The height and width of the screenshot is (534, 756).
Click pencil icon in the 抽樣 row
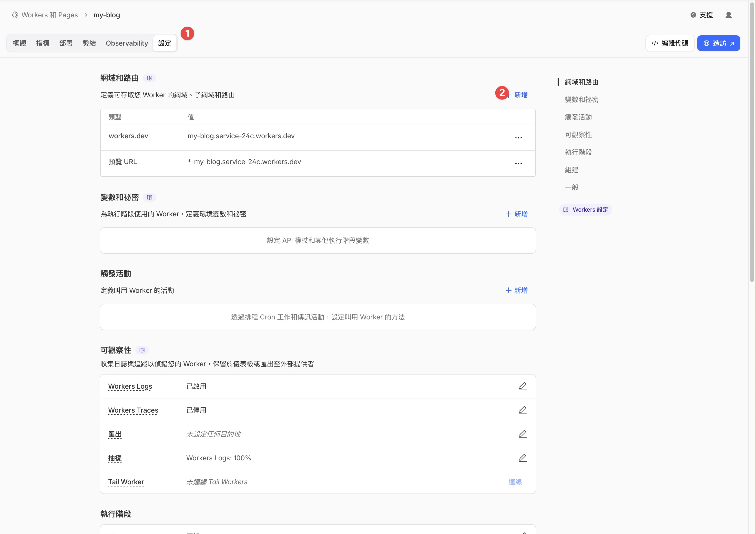[522, 458]
